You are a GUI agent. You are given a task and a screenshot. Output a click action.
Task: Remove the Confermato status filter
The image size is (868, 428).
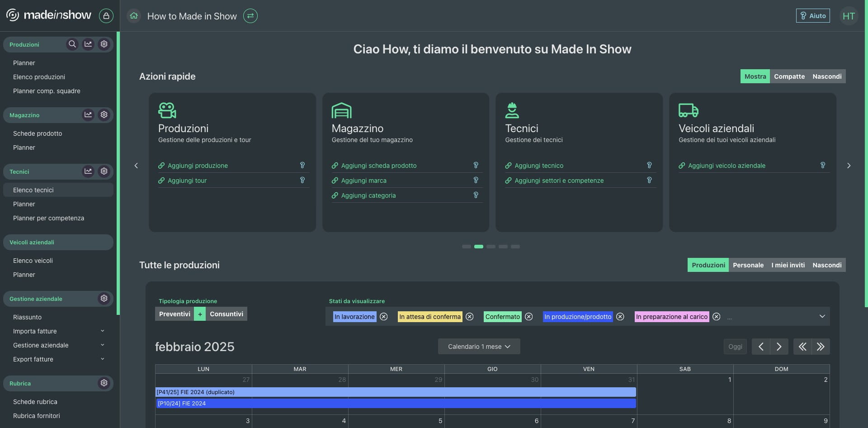click(x=529, y=317)
